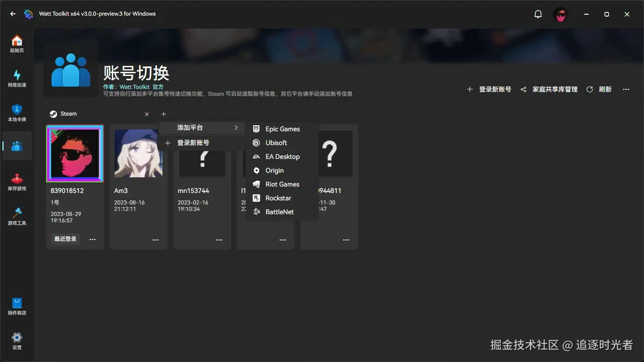Screen dimensions: 644x362
Task: Open more options for account 839018512
Action: [93, 239]
